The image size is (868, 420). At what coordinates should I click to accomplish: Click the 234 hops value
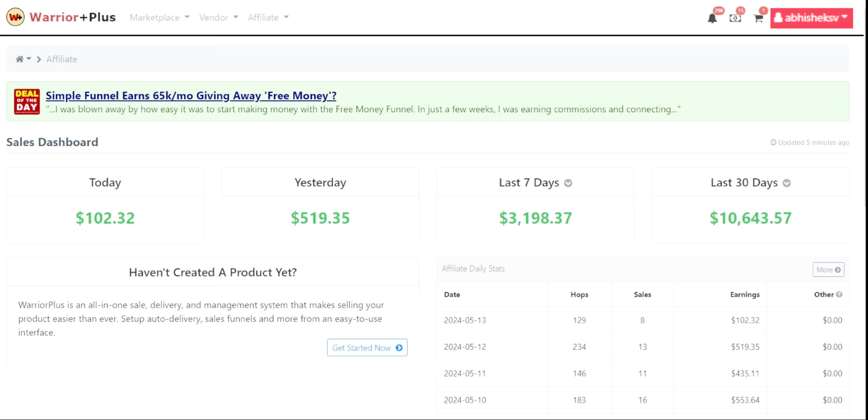pyautogui.click(x=579, y=347)
